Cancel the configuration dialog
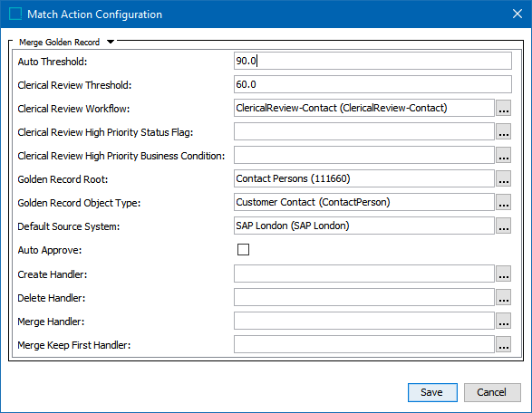Viewport: 532px width, 413px height. tap(492, 393)
